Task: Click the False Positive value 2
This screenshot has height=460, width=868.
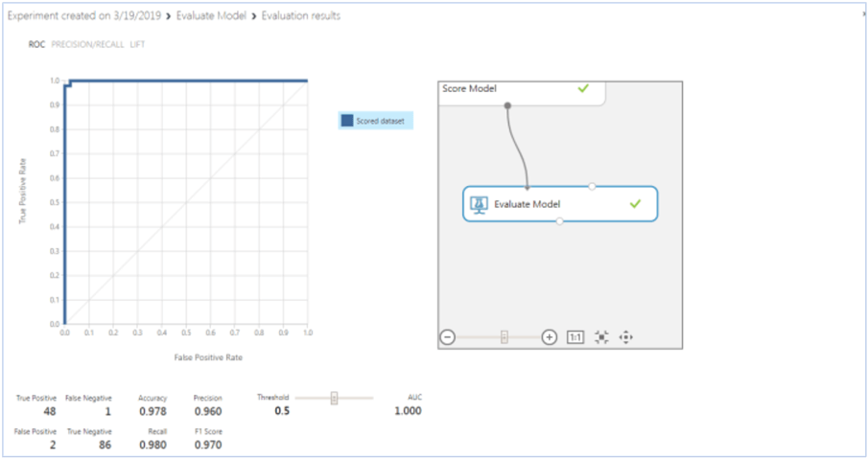Action: point(53,445)
